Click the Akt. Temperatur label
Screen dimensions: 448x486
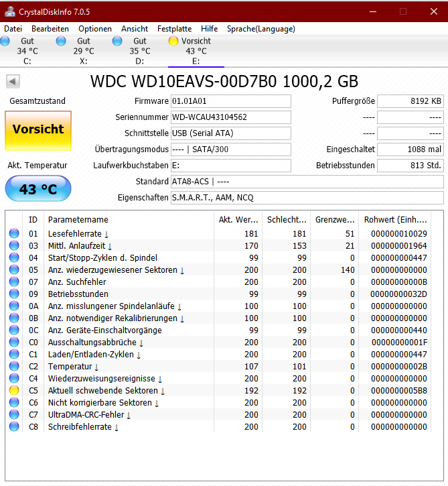(x=38, y=166)
